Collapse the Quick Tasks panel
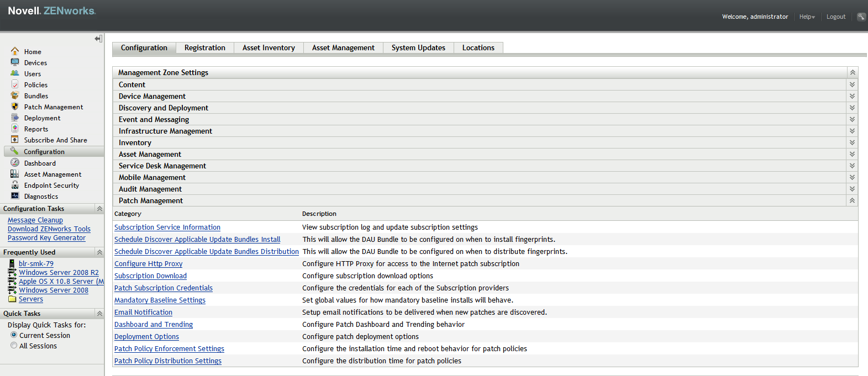This screenshot has width=868, height=376. (x=99, y=313)
